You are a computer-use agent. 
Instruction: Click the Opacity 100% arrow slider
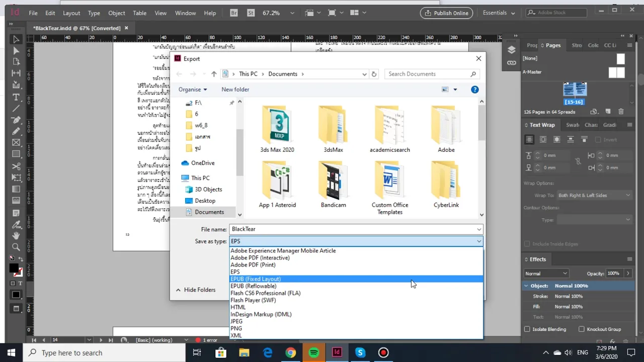628,274
